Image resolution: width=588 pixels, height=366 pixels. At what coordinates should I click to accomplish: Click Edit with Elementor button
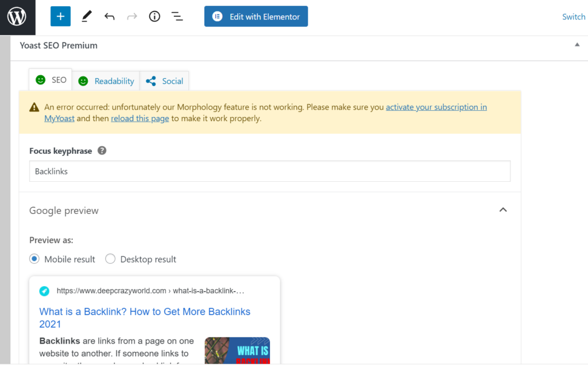point(256,17)
